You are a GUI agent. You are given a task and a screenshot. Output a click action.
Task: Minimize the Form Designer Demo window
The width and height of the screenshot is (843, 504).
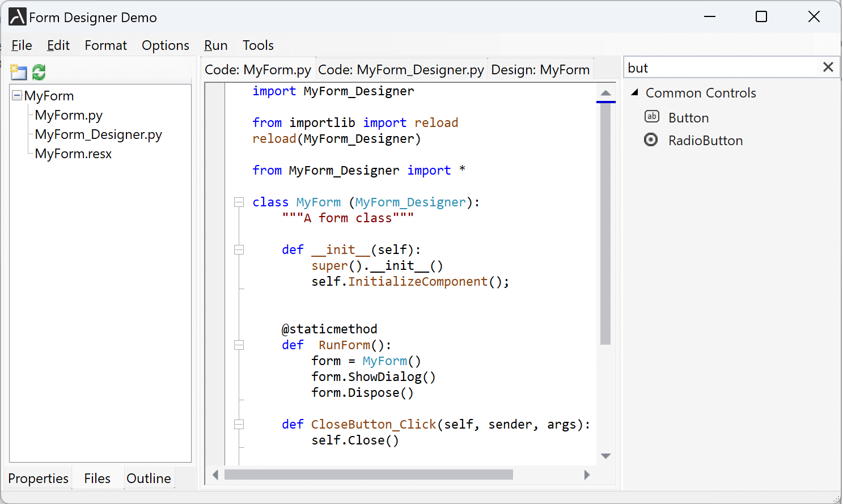(709, 17)
